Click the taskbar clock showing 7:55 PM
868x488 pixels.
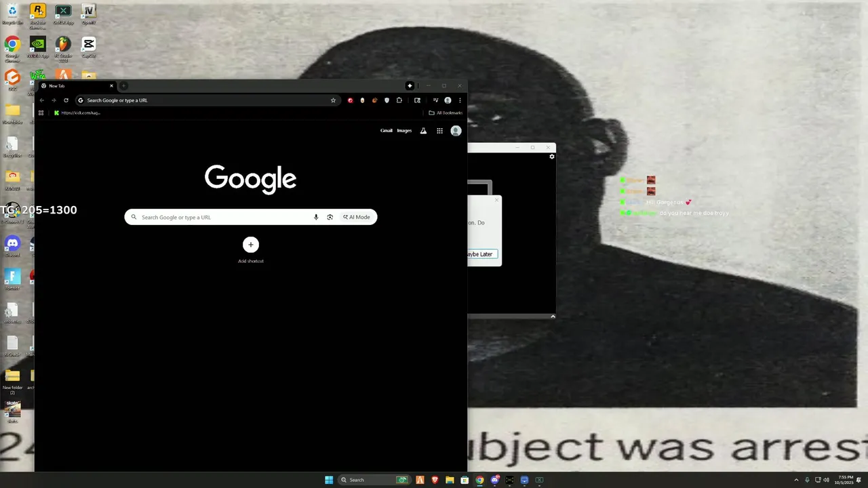(x=846, y=480)
